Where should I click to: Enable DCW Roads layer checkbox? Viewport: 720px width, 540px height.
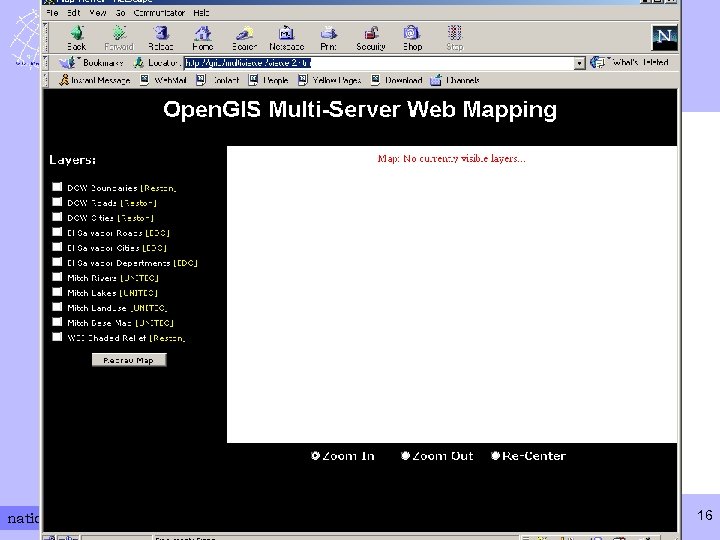pyautogui.click(x=57, y=202)
